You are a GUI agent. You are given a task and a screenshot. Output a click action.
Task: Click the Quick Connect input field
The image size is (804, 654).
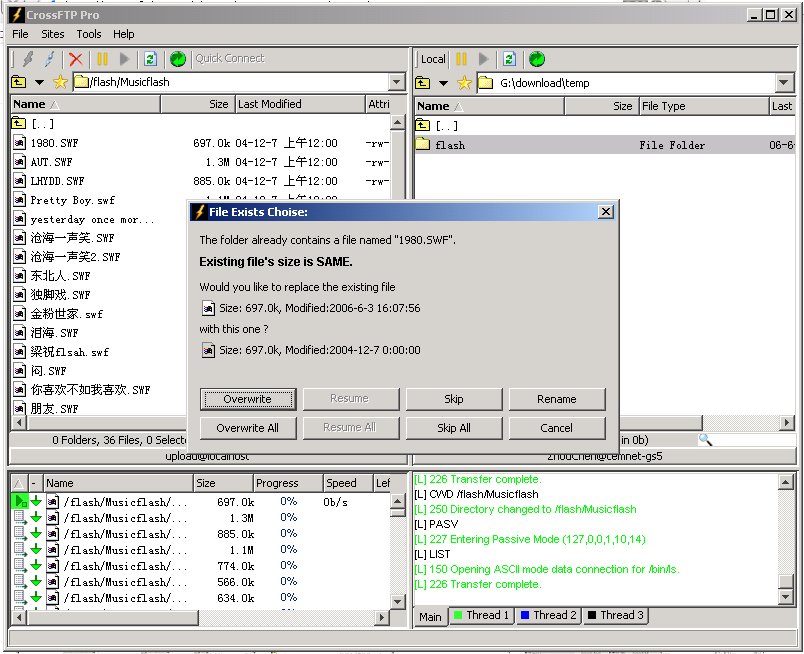click(x=300, y=58)
